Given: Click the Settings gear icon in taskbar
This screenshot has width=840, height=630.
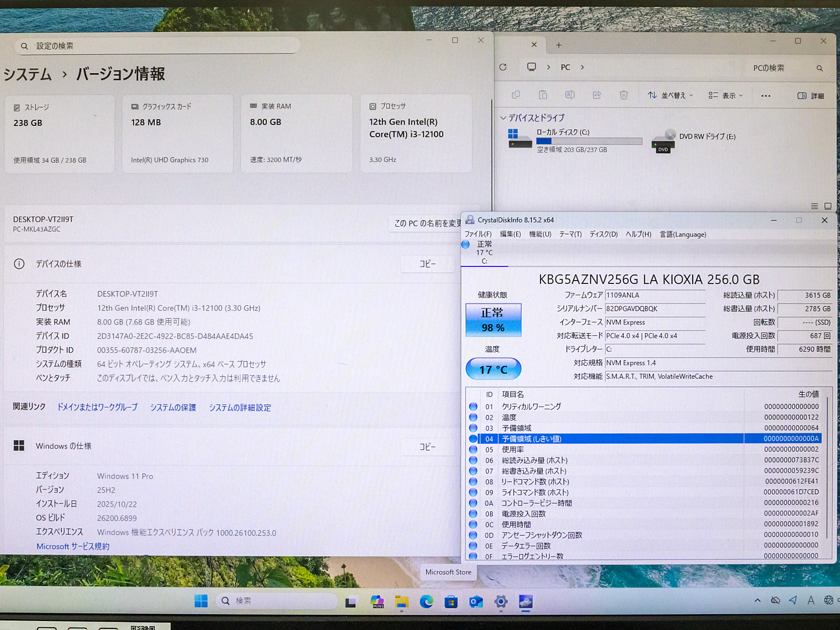Looking at the screenshot, I should pos(501,601).
